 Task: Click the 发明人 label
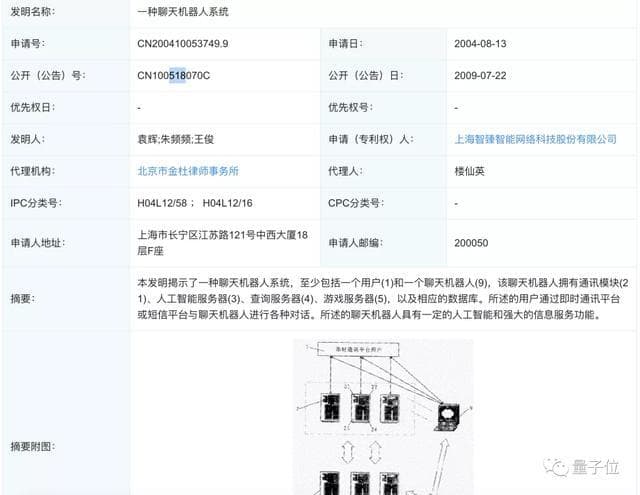pos(27,139)
